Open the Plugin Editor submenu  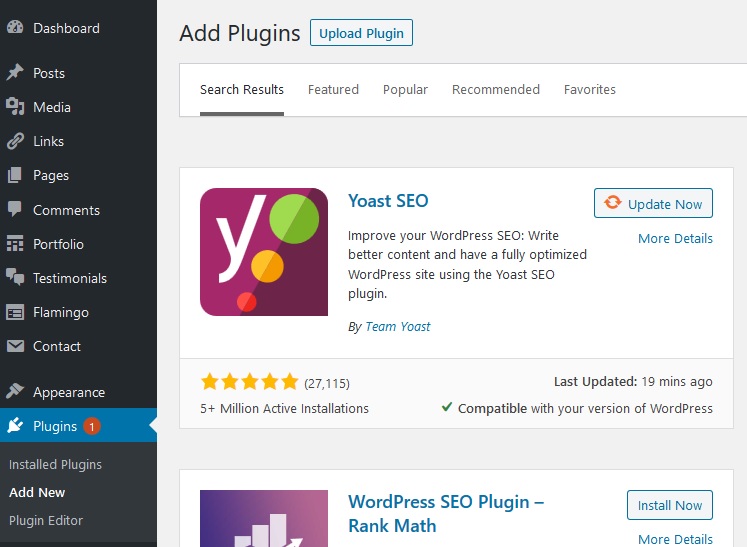46,520
